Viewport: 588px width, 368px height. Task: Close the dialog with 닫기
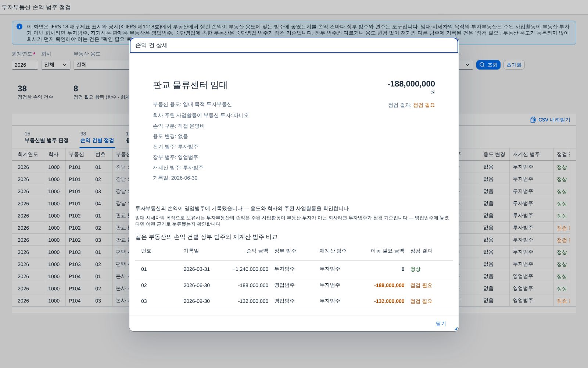[441, 323]
